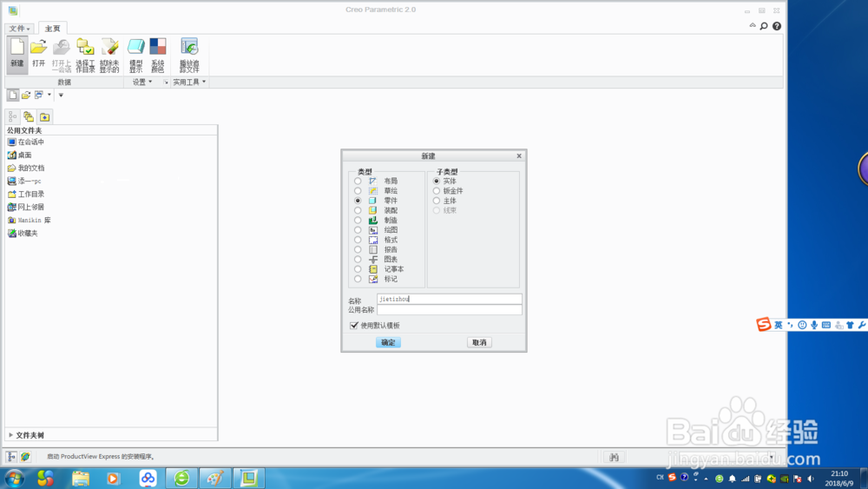Image resolution: width=868 pixels, height=489 pixels.
Task: Show the folder browser navigator tab
Action: click(x=29, y=117)
